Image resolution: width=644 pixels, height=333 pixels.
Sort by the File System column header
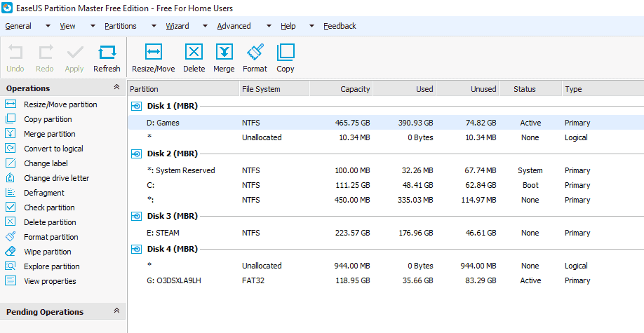[274, 89]
